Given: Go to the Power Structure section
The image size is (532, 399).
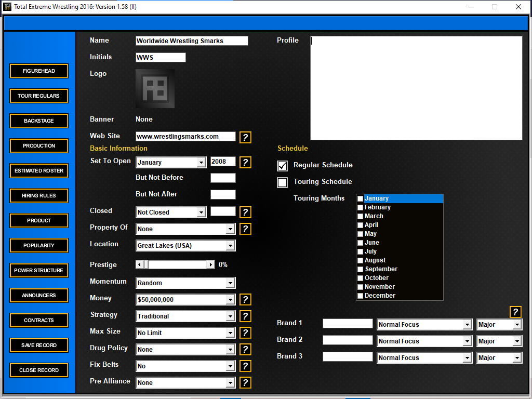Looking at the screenshot, I should pos(39,271).
